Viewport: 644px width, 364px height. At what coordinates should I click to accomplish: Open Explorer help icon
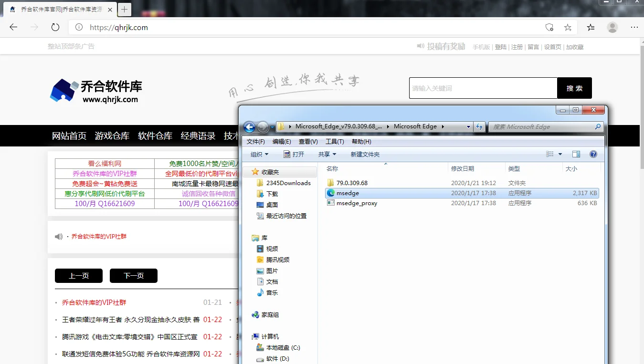[593, 154]
